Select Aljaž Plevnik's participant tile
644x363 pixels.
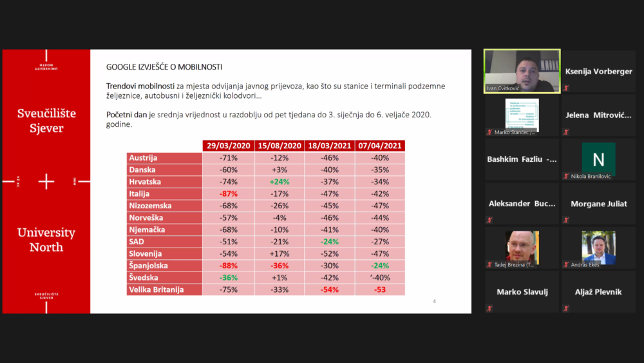tap(598, 292)
